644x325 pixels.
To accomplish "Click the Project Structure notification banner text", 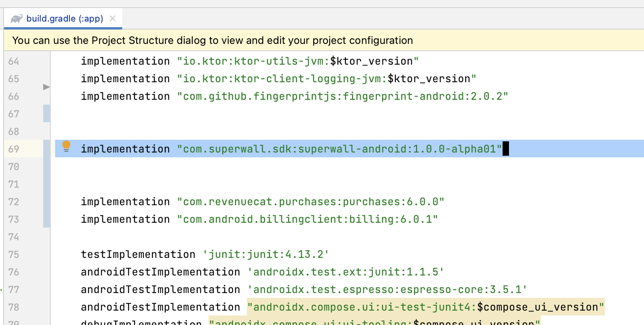I will [x=213, y=40].
